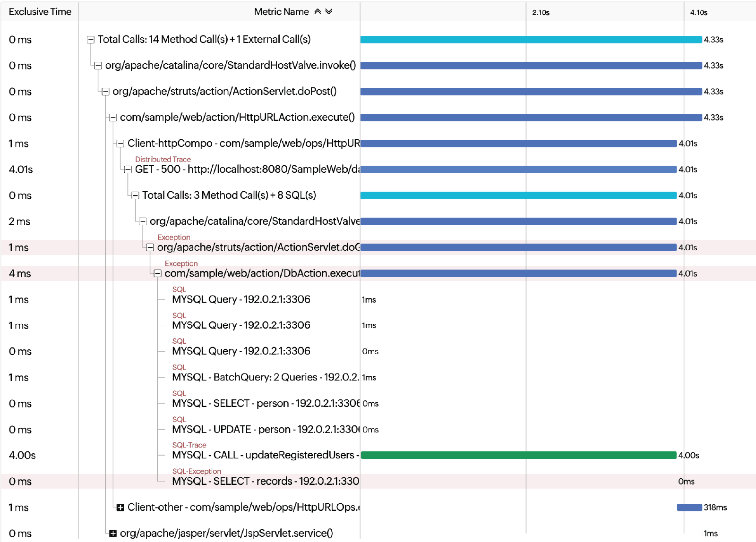
Task: Click the 2.10s timeline marker label
Action: 541,13
